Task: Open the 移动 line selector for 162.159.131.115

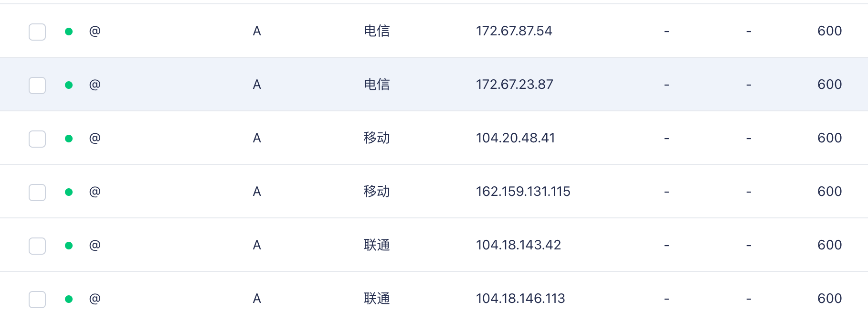Action: [377, 191]
